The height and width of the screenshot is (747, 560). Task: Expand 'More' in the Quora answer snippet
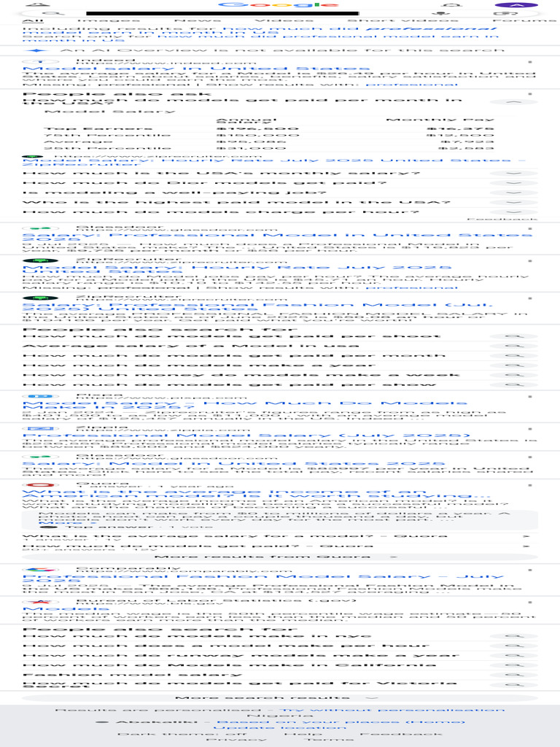tap(66, 522)
